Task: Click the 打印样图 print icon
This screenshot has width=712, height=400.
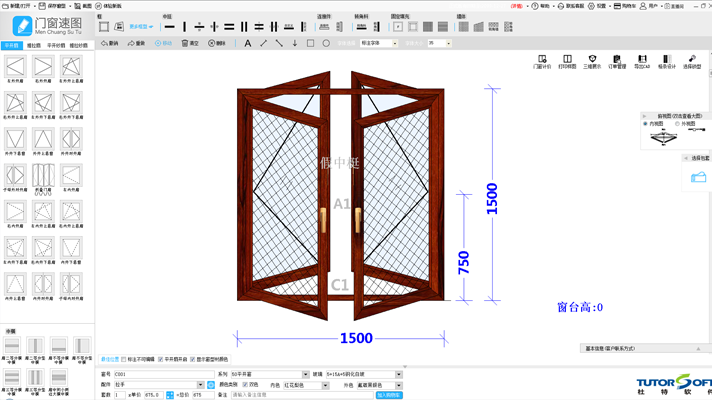Action: click(566, 62)
